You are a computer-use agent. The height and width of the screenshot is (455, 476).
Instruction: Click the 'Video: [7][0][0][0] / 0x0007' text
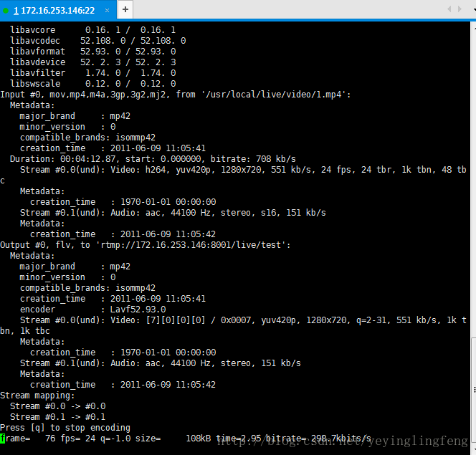tap(181, 320)
